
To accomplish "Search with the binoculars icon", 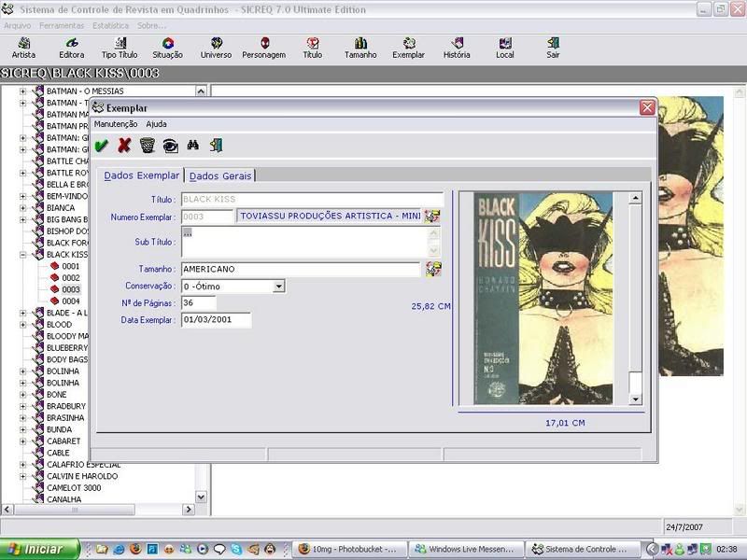I will tap(193, 145).
